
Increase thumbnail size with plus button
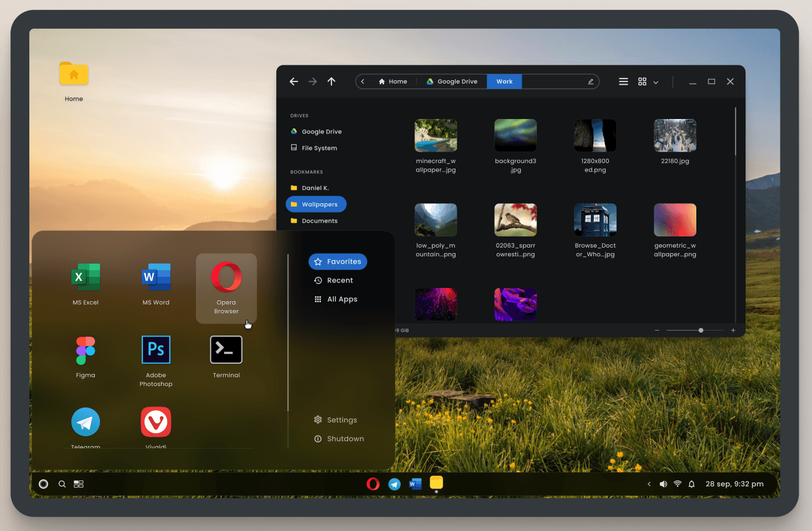733,331
